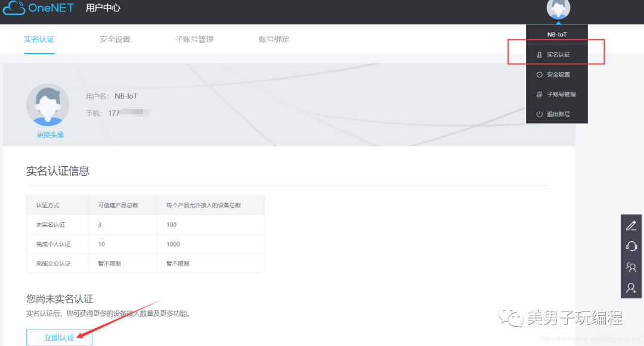Click the 可创建产品总数 column header
Viewport: 644px width, 346px height.
118,205
